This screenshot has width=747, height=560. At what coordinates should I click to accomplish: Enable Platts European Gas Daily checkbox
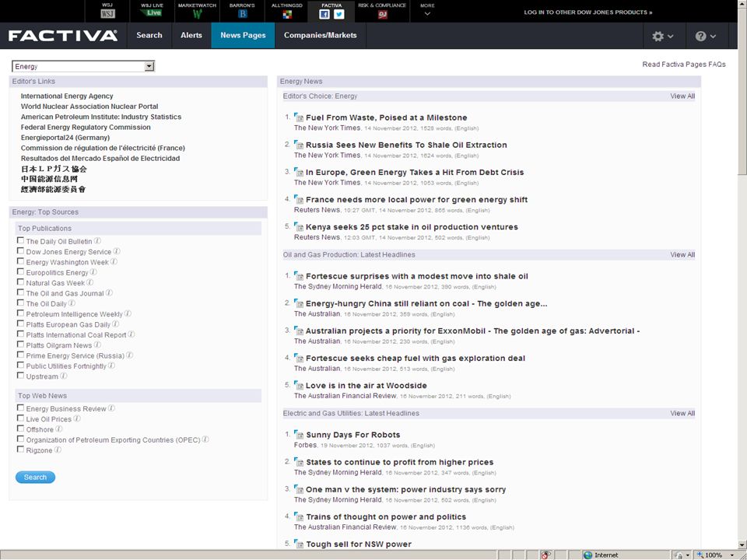click(20, 324)
